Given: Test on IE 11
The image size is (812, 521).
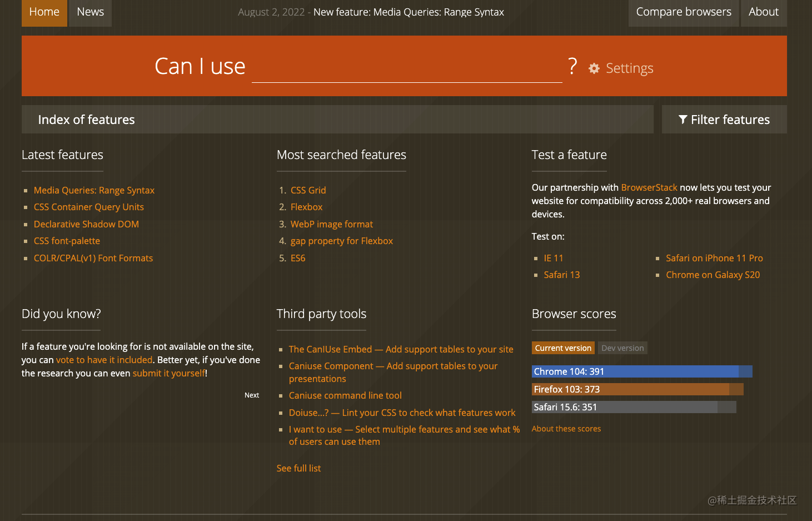Looking at the screenshot, I should (x=554, y=258).
